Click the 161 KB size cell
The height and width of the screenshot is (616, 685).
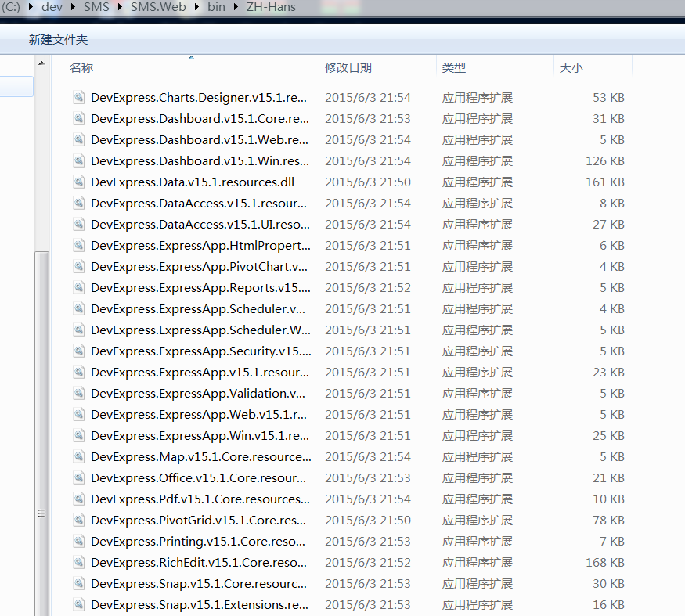tap(605, 182)
